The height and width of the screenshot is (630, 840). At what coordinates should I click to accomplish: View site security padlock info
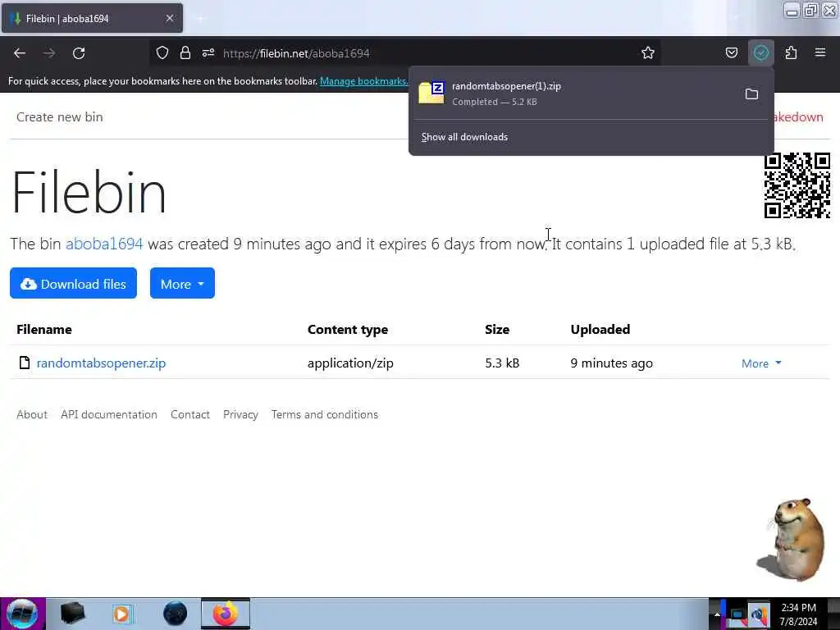tap(185, 53)
